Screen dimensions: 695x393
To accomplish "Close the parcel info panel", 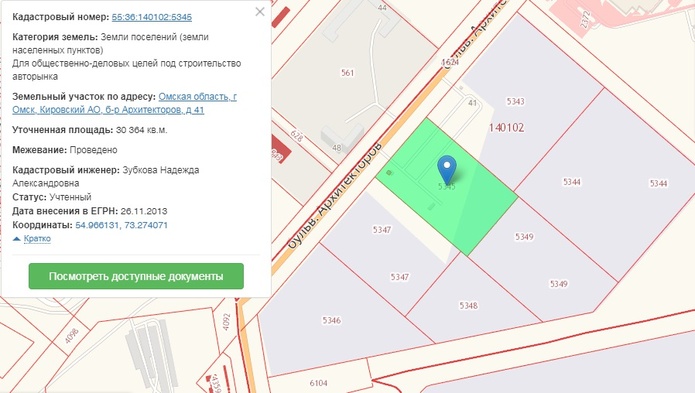I will (x=260, y=12).
